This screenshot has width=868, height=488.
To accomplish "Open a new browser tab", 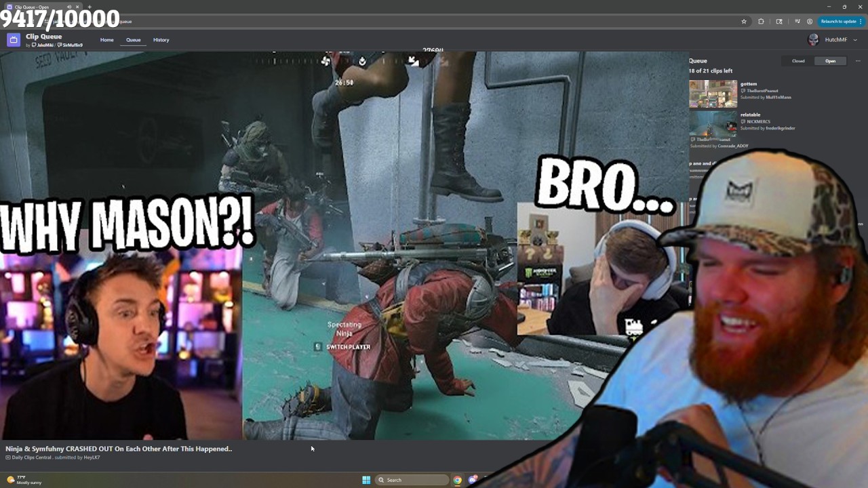I will click(90, 7).
